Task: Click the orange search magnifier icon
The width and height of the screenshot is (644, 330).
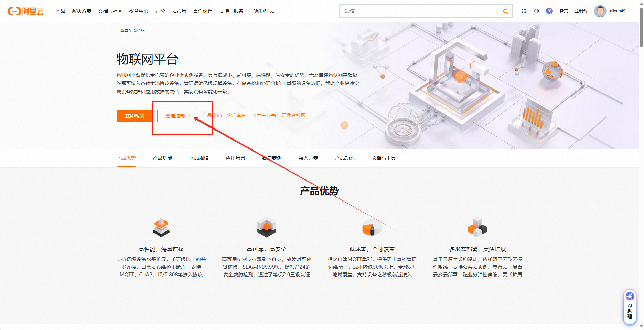Action: coord(505,11)
